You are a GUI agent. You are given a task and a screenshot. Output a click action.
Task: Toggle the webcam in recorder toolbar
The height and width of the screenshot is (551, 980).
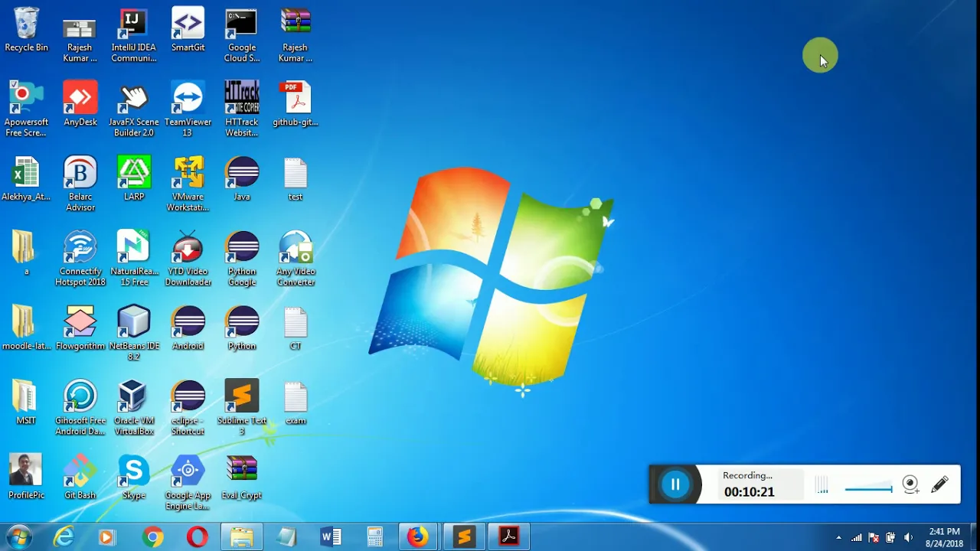click(910, 484)
